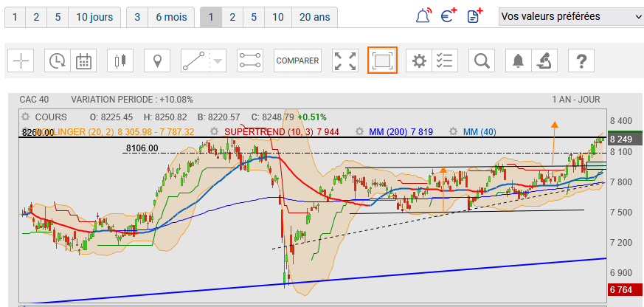This screenshot has height=307, width=644.
Task: Open help with question mark icon
Action: point(581,61)
